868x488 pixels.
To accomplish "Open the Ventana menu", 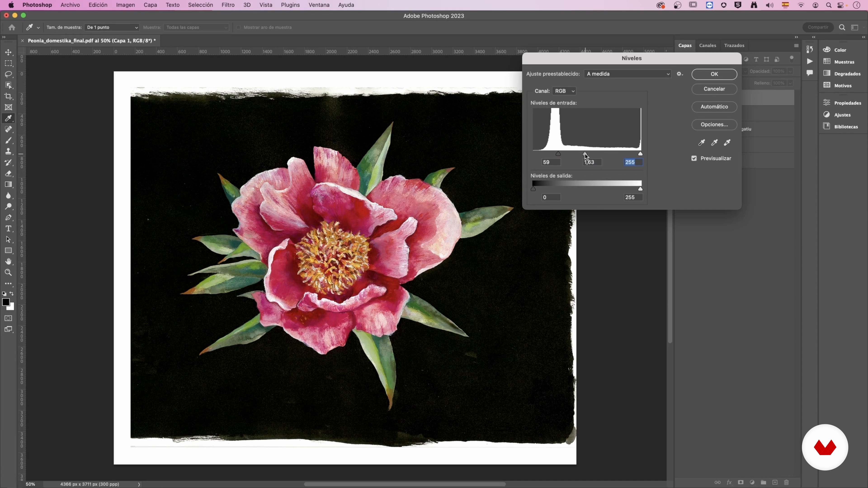I will tap(319, 5).
